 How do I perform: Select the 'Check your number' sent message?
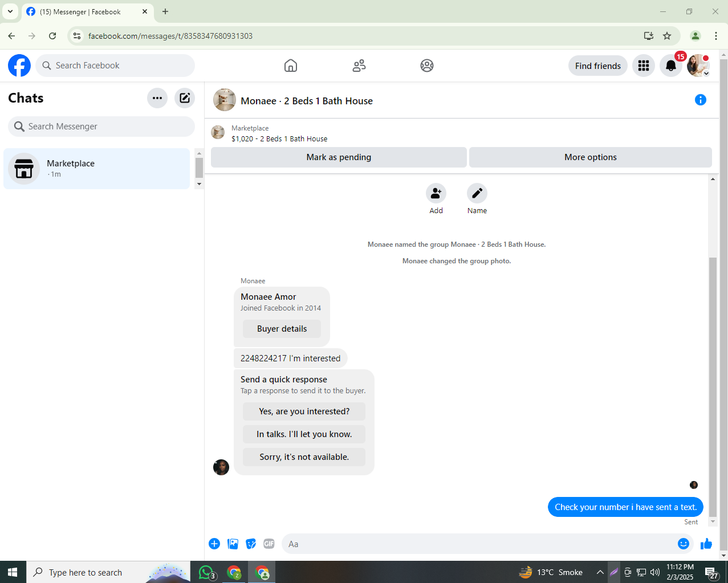pos(625,507)
